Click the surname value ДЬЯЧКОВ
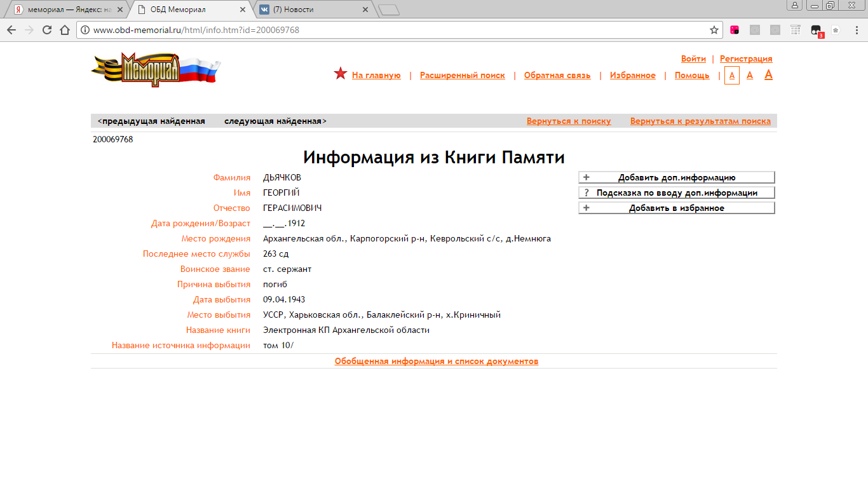Image resolution: width=868 pixels, height=488 pixels. point(282,177)
